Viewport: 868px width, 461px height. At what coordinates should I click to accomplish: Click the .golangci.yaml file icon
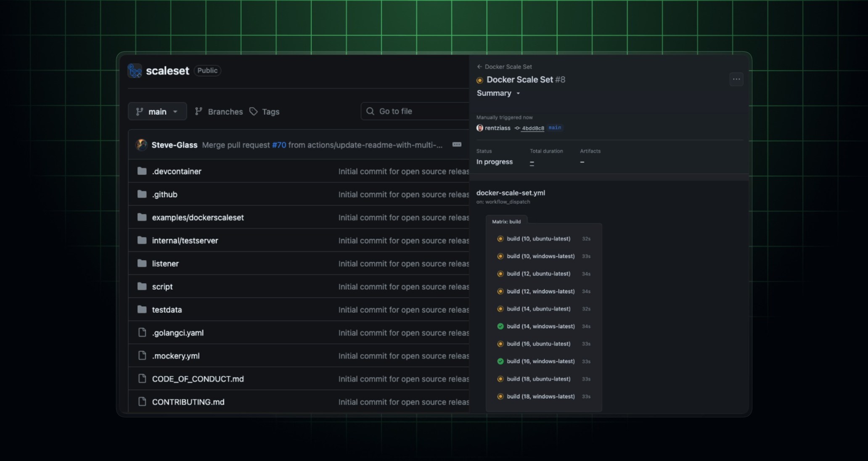pos(142,333)
